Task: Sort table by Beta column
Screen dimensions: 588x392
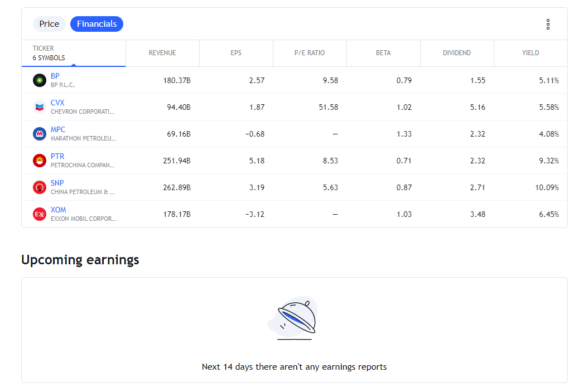Action: pyautogui.click(x=383, y=53)
